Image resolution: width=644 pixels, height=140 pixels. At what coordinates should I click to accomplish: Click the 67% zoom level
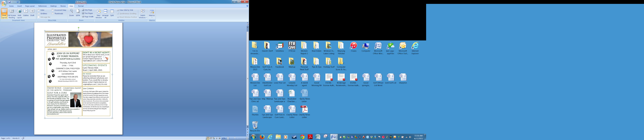tap(224, 138)
